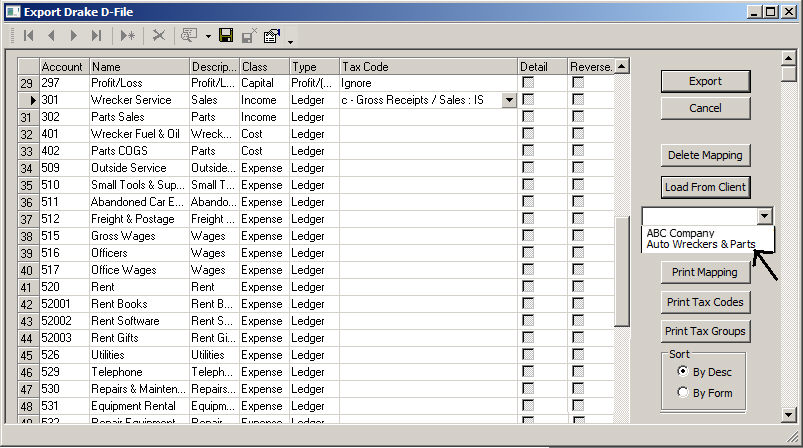Click Load From Client button

tap(705, 187)
